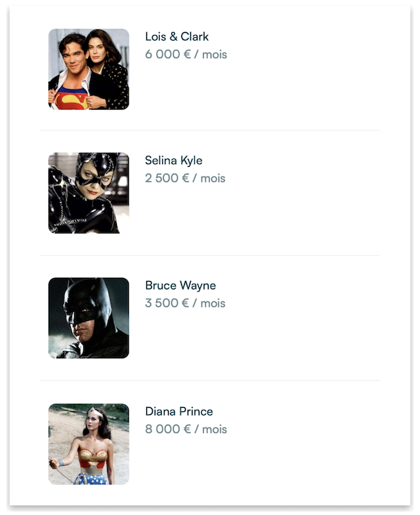The height and width of the screenshot is (515, 420).
Task: Open the Lois & Clark thumbnail image
Action: pos(88,69)
